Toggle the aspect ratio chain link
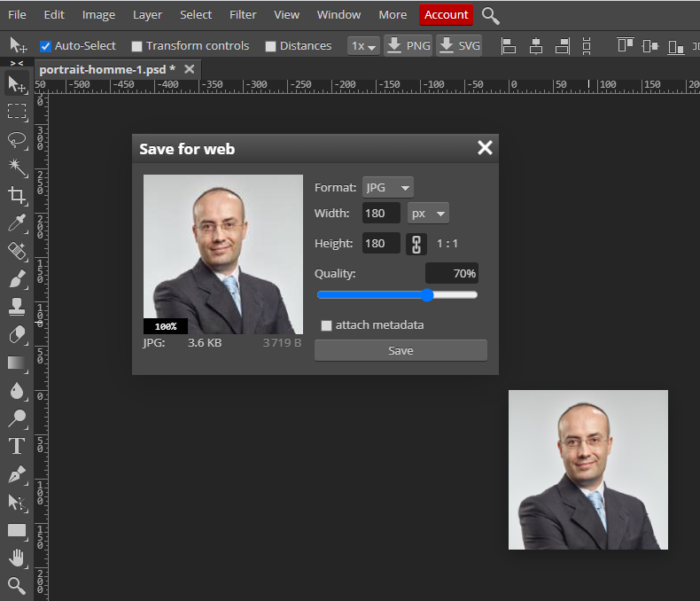 pos(416,244)
